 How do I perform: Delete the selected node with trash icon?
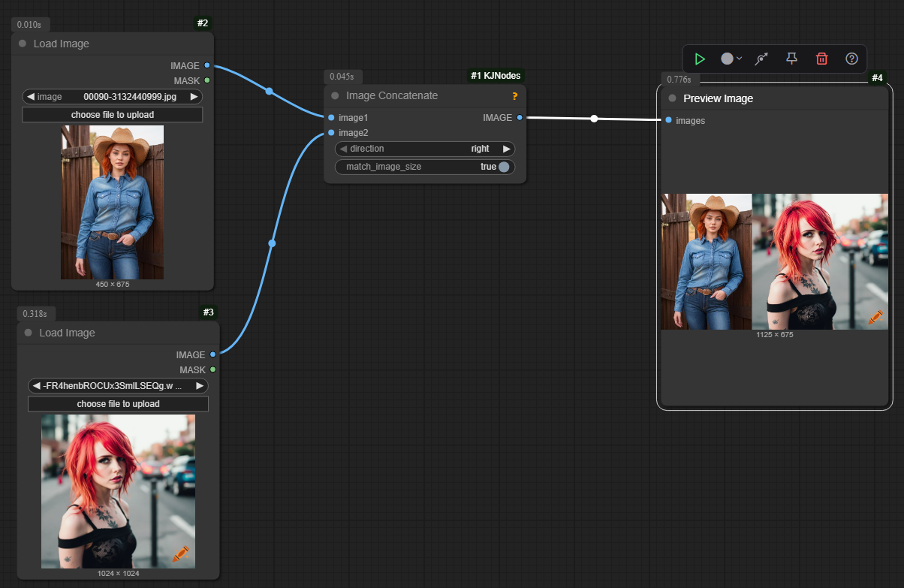pyautogui.click(x=822, y=59)
